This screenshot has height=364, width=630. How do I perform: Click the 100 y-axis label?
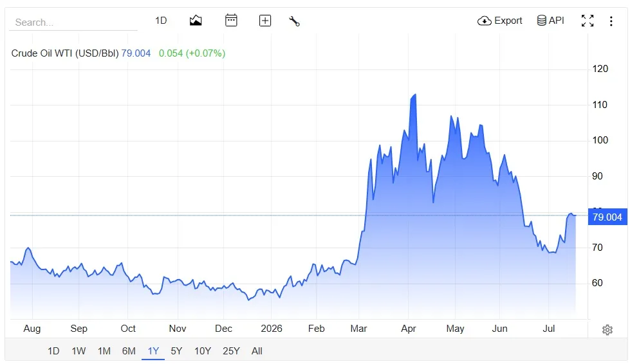pos(600,140)
